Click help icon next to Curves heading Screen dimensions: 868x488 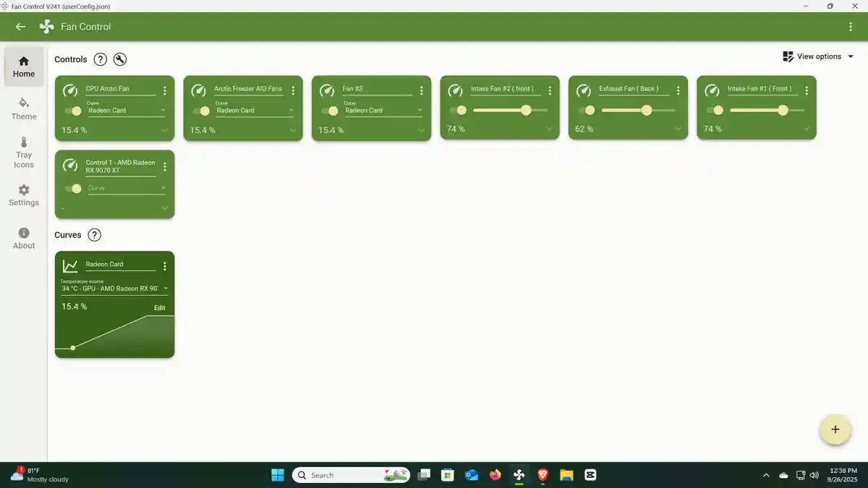tap(94, 235)
